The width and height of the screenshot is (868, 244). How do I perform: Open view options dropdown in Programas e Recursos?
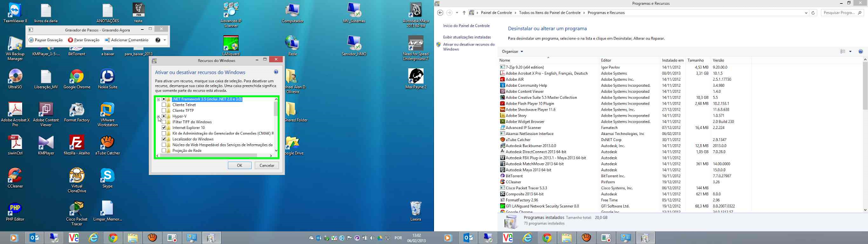(x=850, y=52)
